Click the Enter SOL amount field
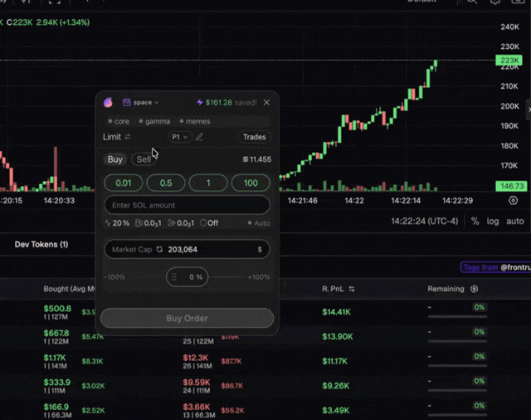Image resolution: width=531 pixels, height=420 pixels. (187, 205)
